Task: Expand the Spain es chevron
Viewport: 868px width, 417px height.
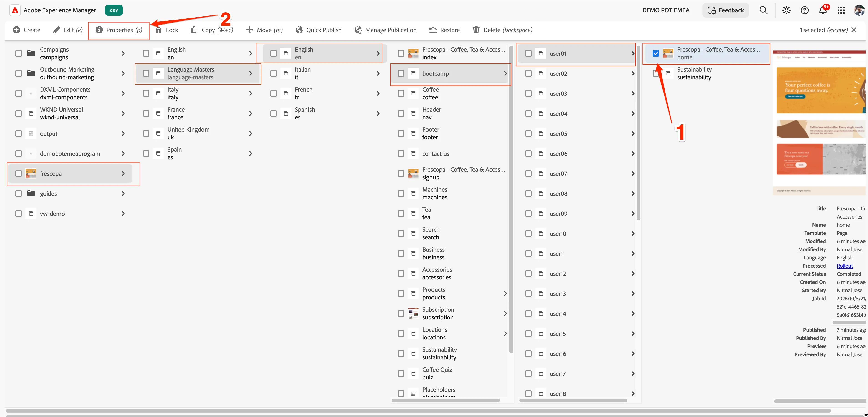Action: (x=250, y=153)
